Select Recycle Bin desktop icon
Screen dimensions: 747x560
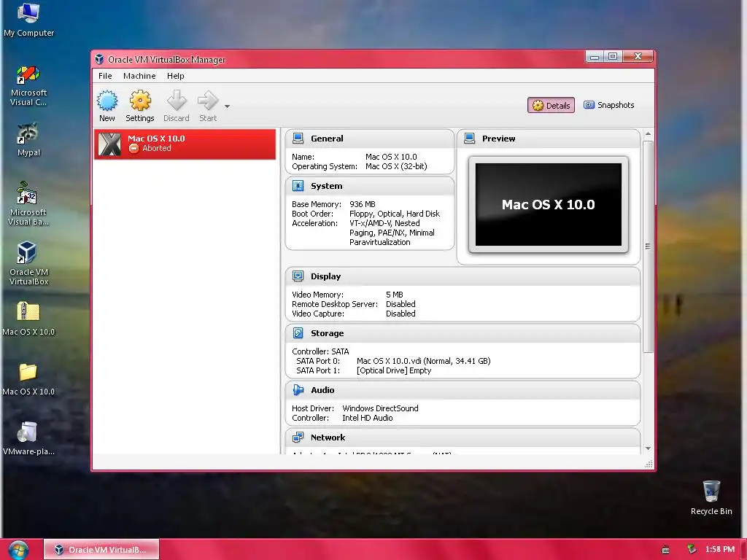[711, 498]
